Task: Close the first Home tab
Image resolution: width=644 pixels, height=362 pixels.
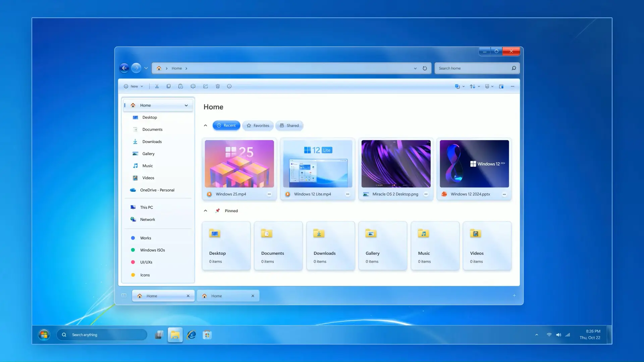Action: coord(188,296)
